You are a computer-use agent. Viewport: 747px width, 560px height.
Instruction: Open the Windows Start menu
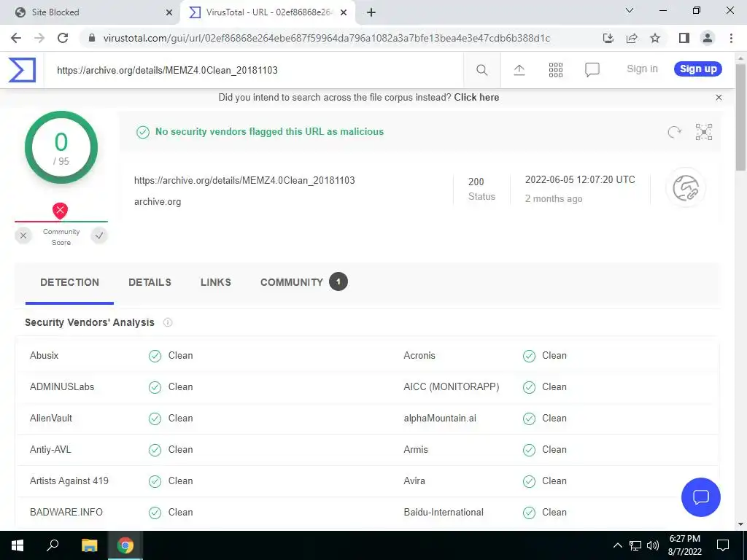[x=18, y=545]
